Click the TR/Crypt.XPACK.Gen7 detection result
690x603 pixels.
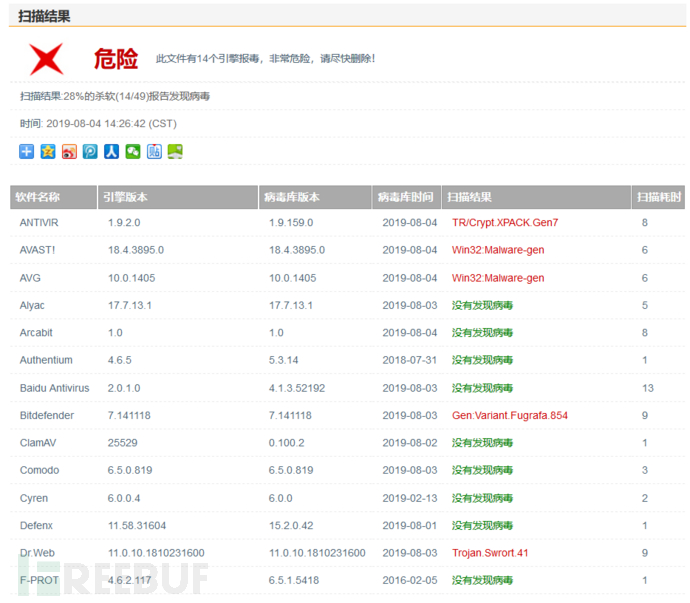[504, 223]
